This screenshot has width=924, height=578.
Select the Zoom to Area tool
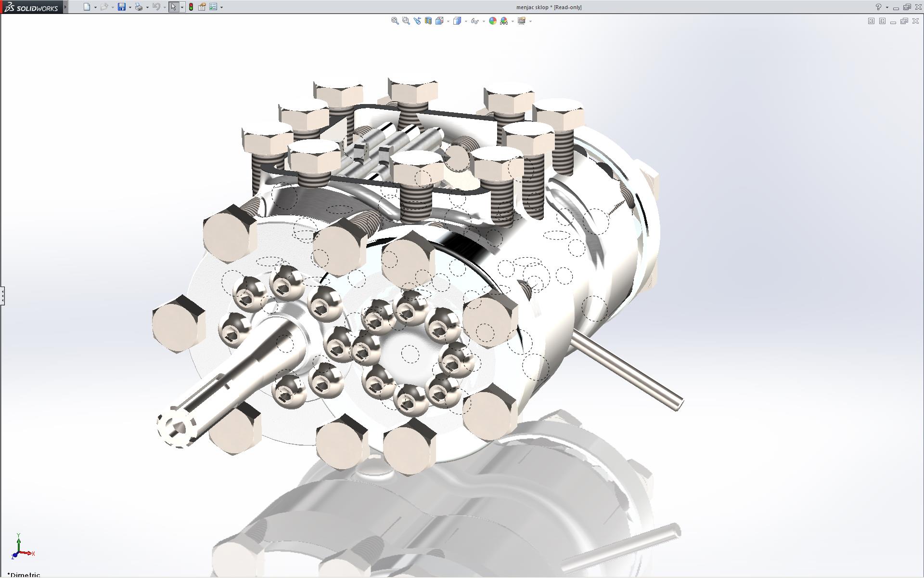point(406,21)
